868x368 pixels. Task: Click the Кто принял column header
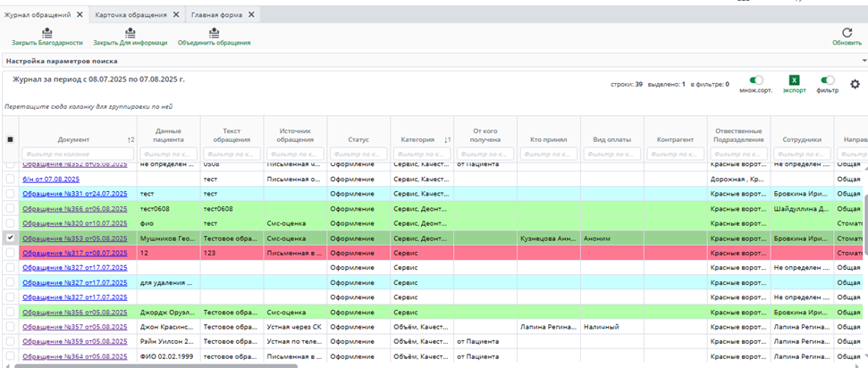click(x=549, y=140)
